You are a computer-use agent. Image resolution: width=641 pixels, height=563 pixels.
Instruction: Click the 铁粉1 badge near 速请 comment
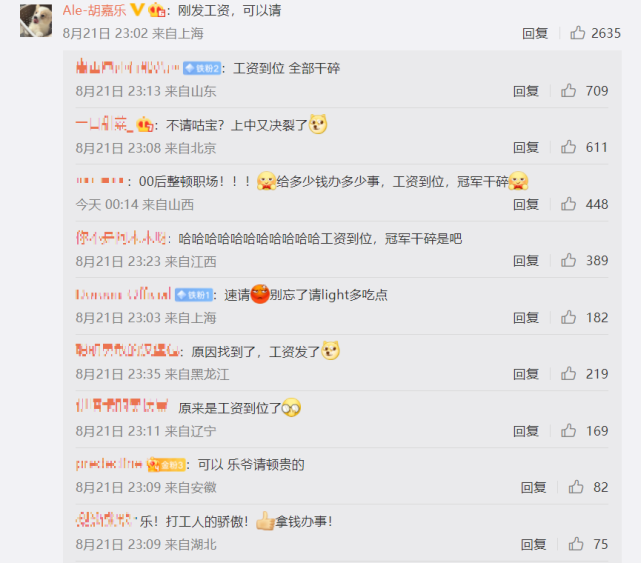[x=194, y=295]
